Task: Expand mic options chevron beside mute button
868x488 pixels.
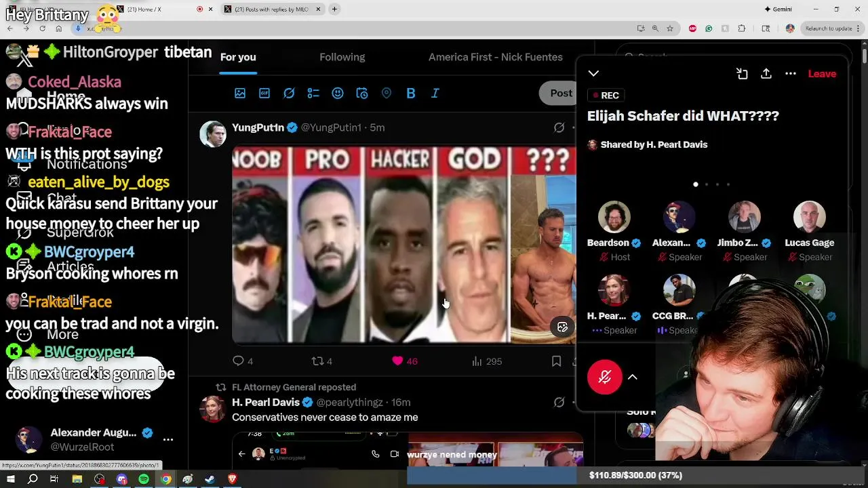Action: click(x=632, y=377)
